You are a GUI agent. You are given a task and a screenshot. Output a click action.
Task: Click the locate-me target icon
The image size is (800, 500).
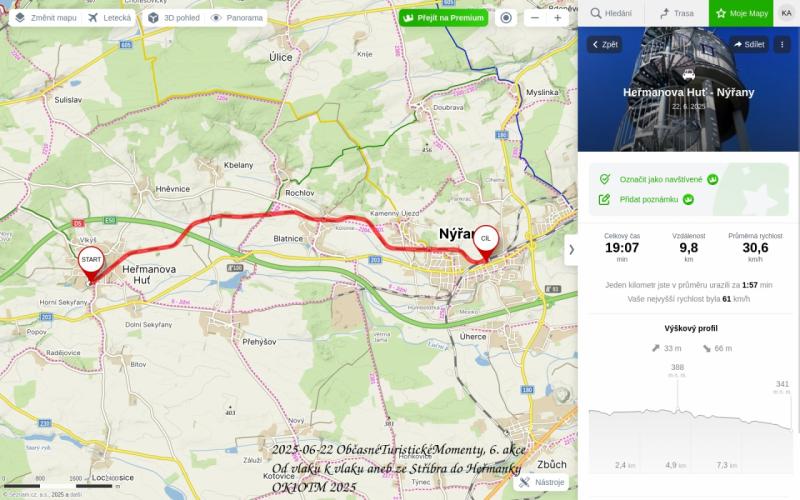click(506, 18)
